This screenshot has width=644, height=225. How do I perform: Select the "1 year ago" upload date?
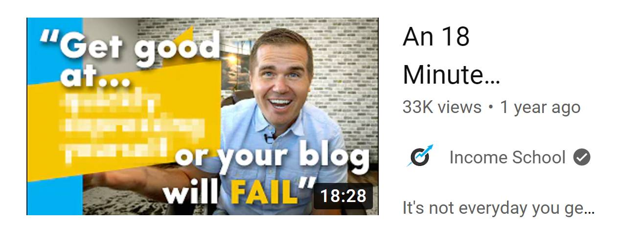click(540, 107)
